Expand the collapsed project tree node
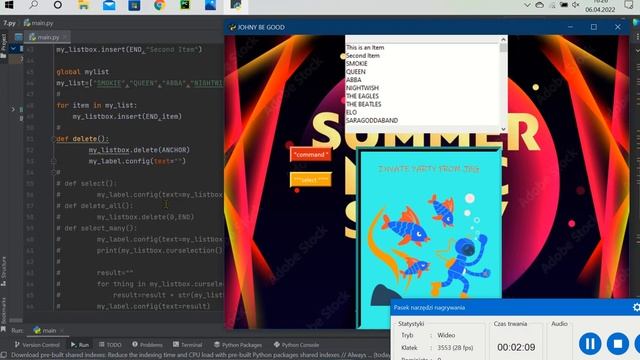Image resolution: width=640 pixels, height=360 pixels. point(13,109)
